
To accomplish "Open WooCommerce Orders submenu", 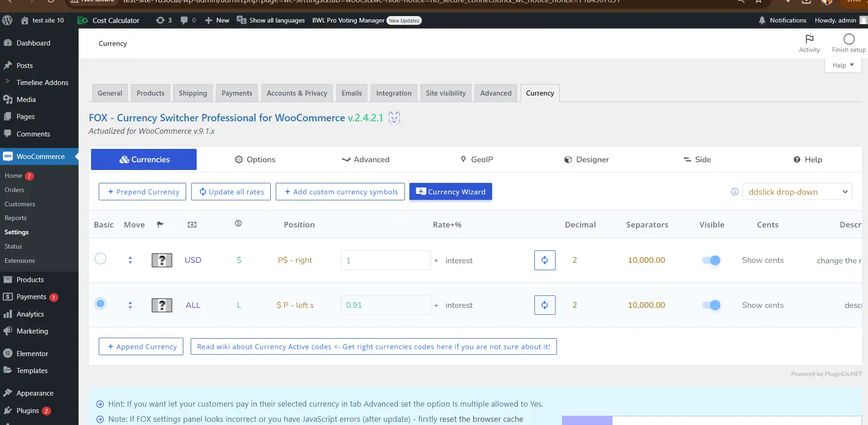I will click(14, 190).
